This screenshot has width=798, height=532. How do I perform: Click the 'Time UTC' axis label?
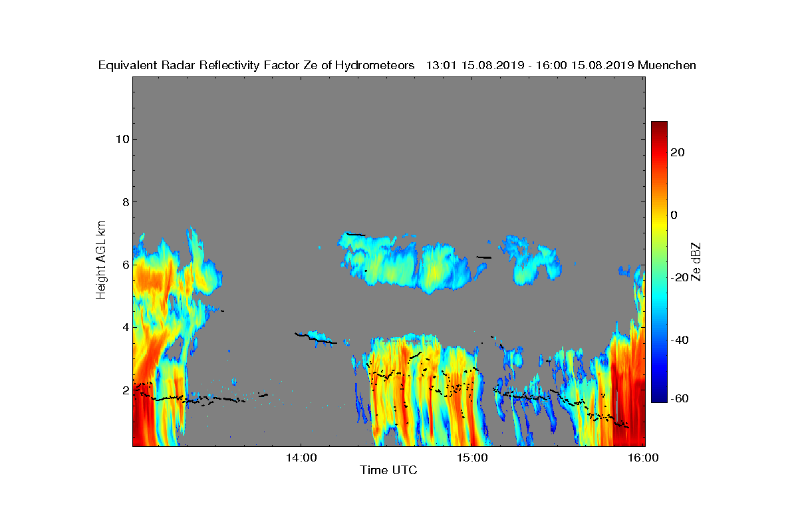click(x=388, y=471)
